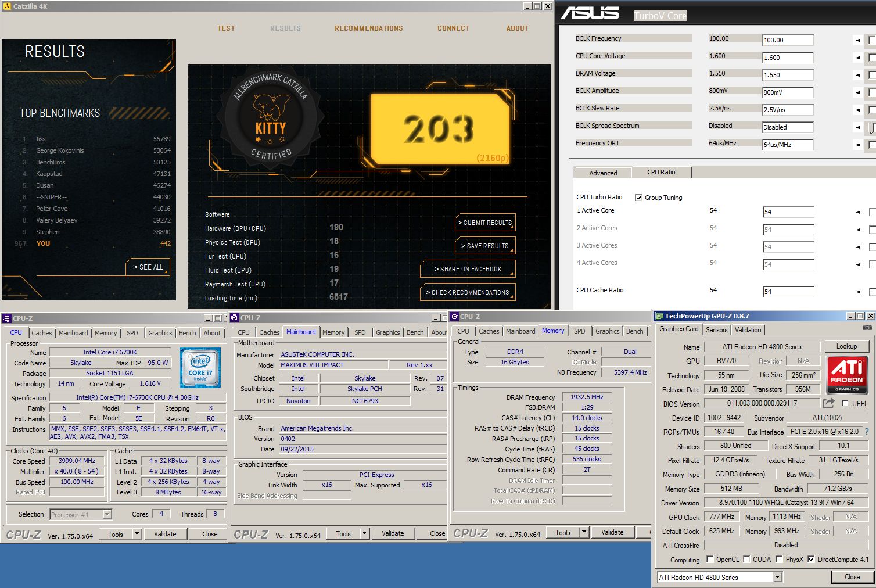Viewport: 876px width, 588px height.
Task: Open the Processor #1 selection dropdown
Action: coord(107,514)
